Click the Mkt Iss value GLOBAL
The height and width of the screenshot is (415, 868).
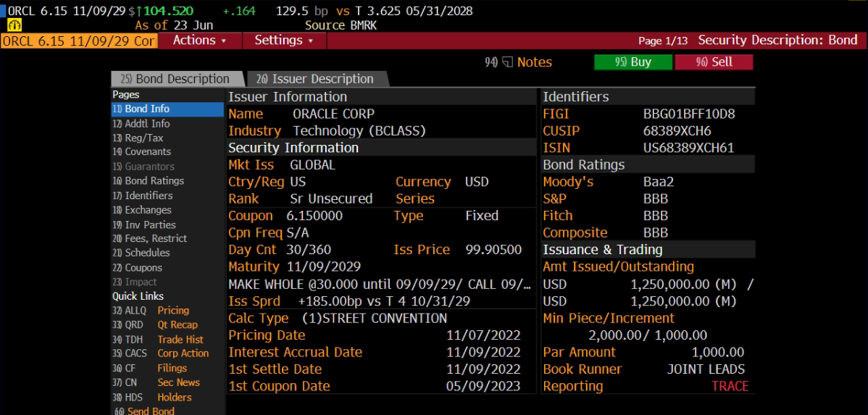[x=312, y=165]
